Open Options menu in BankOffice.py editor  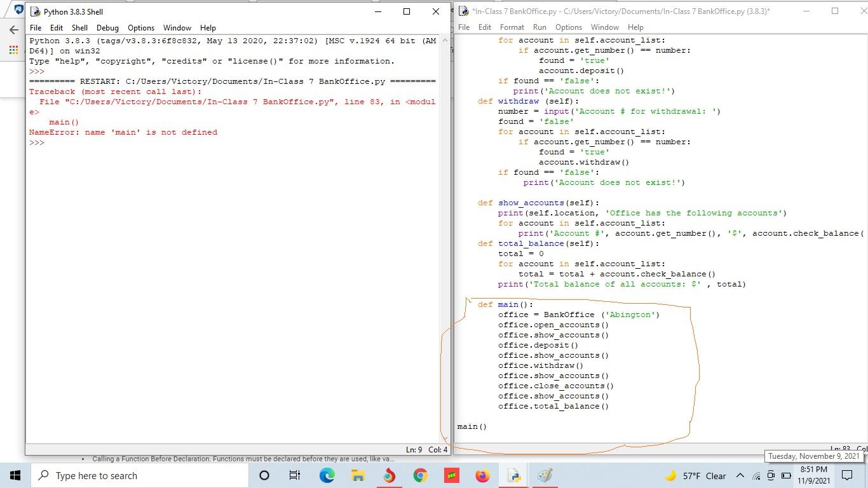[569, 27]
